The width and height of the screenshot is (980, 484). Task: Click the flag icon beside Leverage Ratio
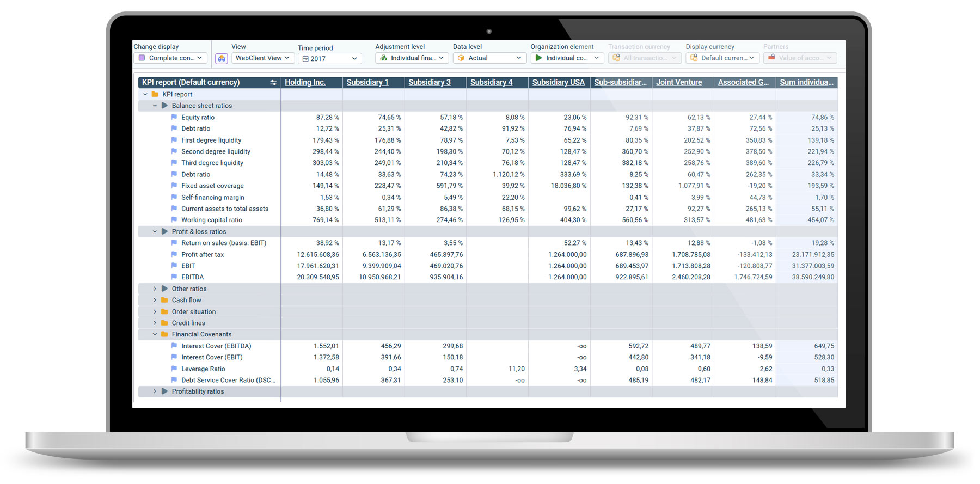coord(174,369)
